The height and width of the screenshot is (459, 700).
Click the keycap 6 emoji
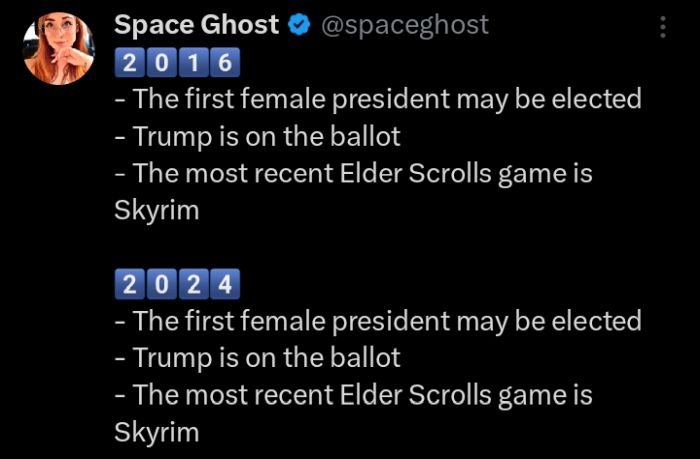tap(225, 62)
